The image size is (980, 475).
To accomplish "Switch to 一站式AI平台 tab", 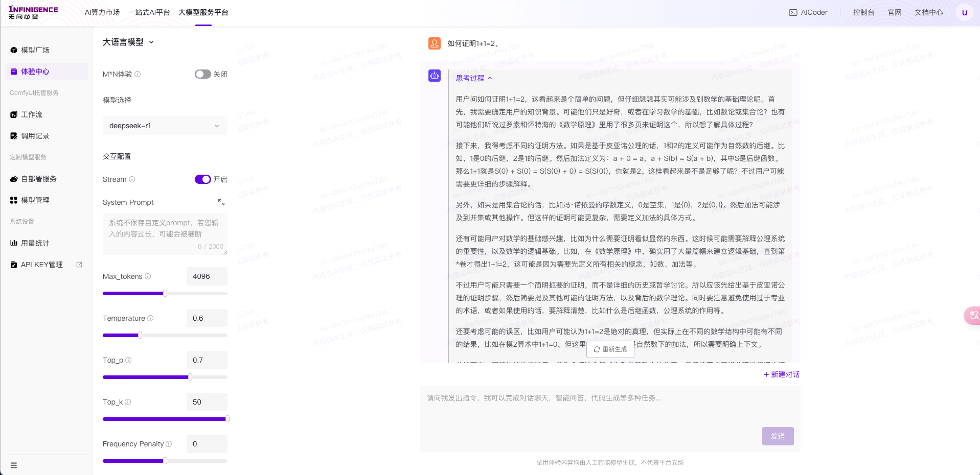I will coord(149,12).
